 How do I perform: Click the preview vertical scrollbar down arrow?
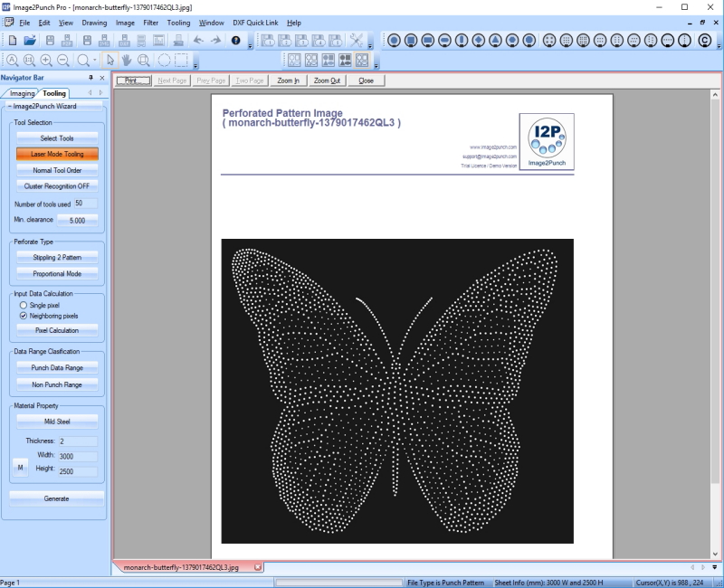(715, 555)
